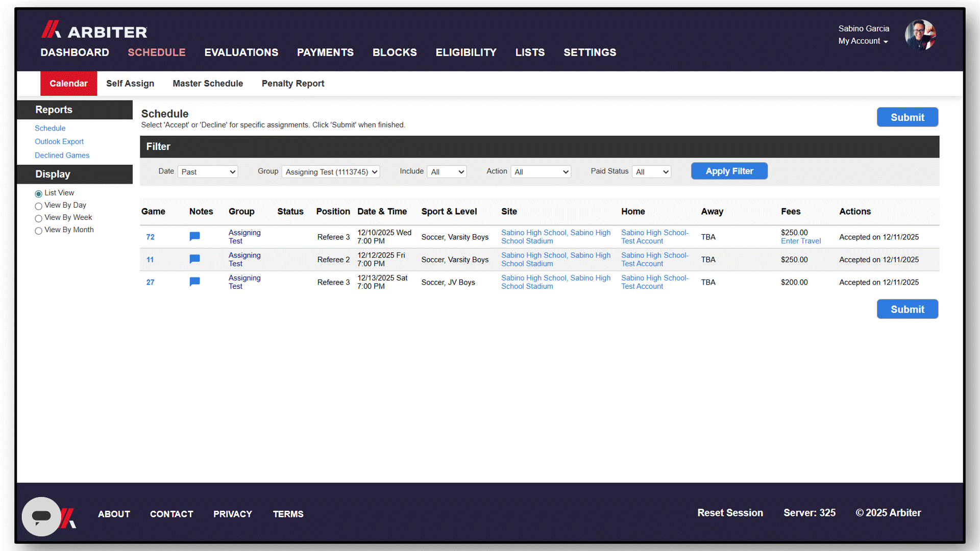Click Sabino Garcia's profile photo

pos(920,35)
